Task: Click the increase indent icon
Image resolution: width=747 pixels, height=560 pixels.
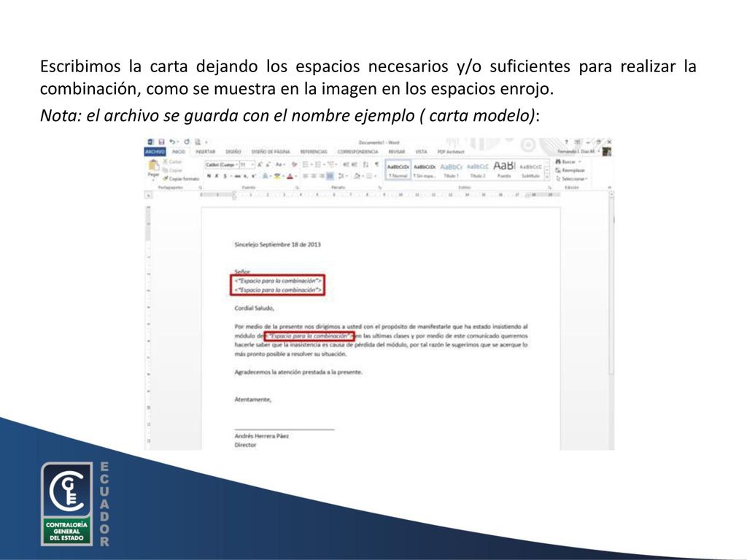Action: (x=355, y=165)
